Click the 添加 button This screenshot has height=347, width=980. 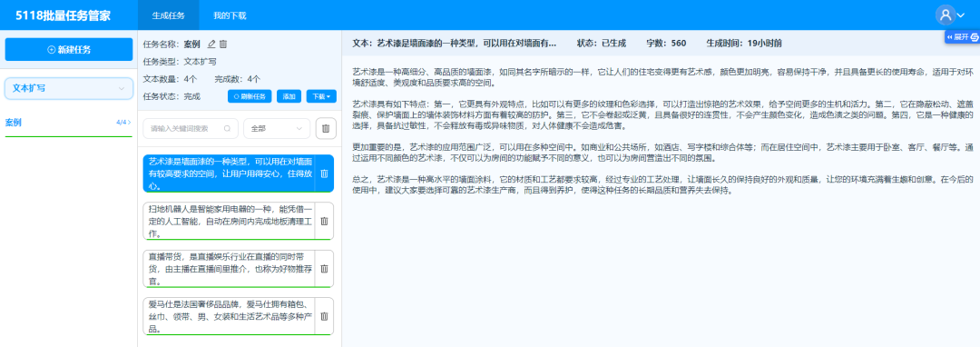click(289, 97)
